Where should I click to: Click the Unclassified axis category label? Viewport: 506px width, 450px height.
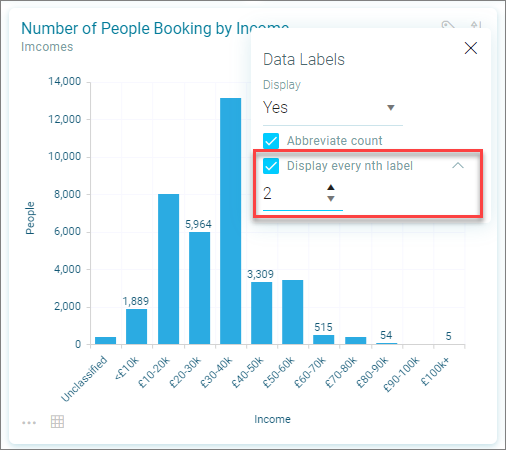pos(85,378)
